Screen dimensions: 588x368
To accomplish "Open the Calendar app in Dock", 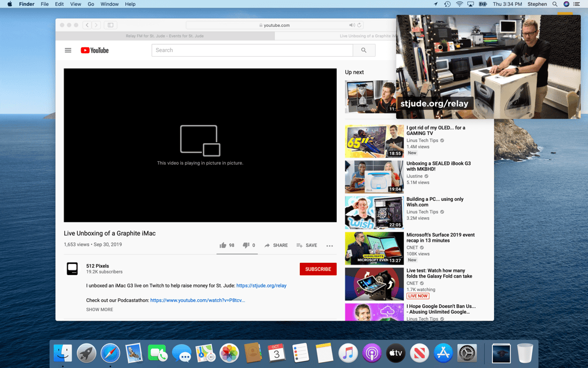I will 276,353.
